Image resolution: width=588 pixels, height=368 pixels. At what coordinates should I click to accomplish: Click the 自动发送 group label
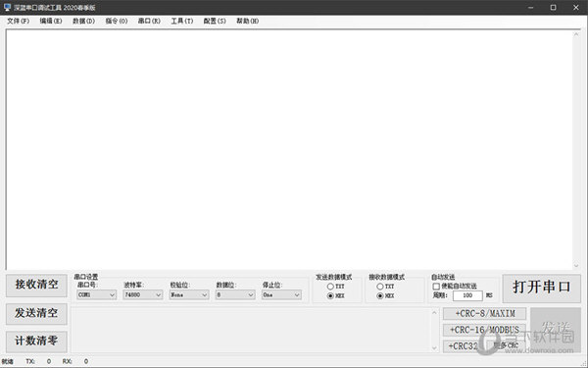tap(443, 277)
